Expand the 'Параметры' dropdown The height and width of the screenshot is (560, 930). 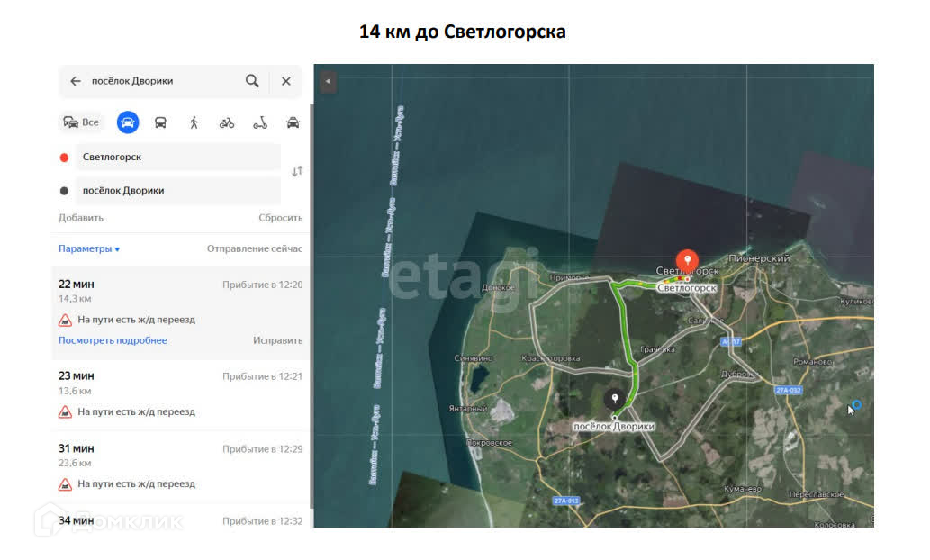pyautogui.click(x=89, y=248)
